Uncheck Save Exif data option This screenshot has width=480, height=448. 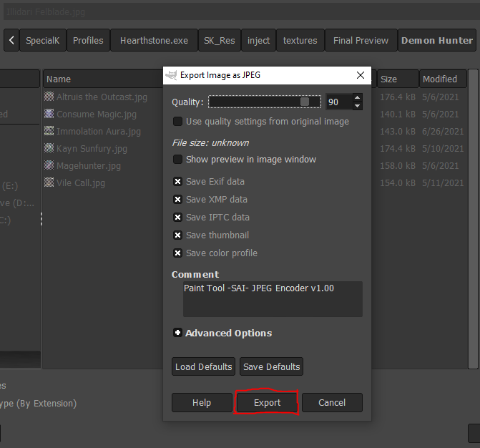(x=178, y=182)
